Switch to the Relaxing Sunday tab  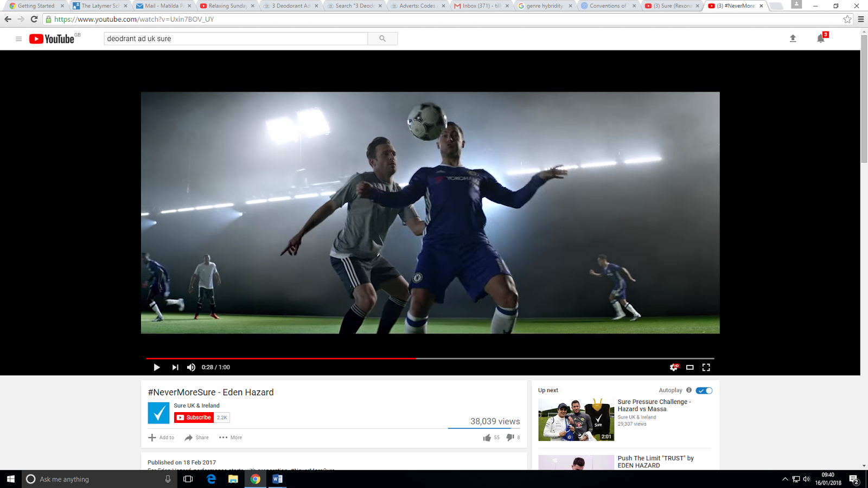click(227, 6)
